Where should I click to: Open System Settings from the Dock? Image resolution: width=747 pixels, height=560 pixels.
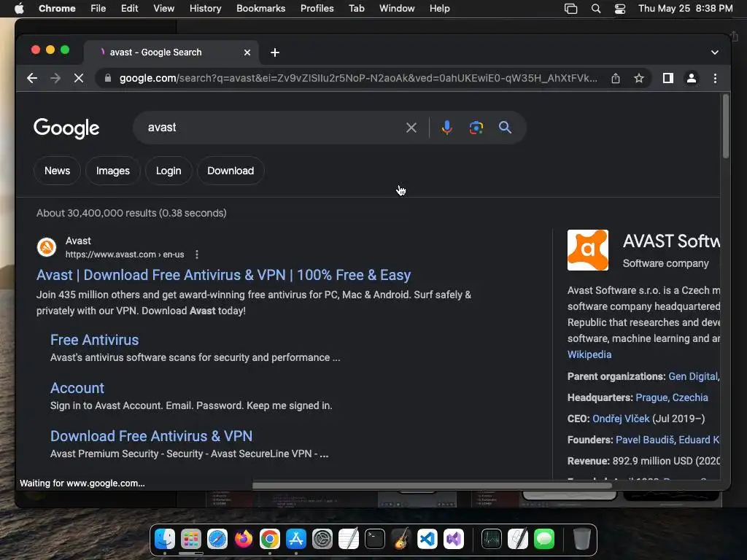(x=322, y=539)
